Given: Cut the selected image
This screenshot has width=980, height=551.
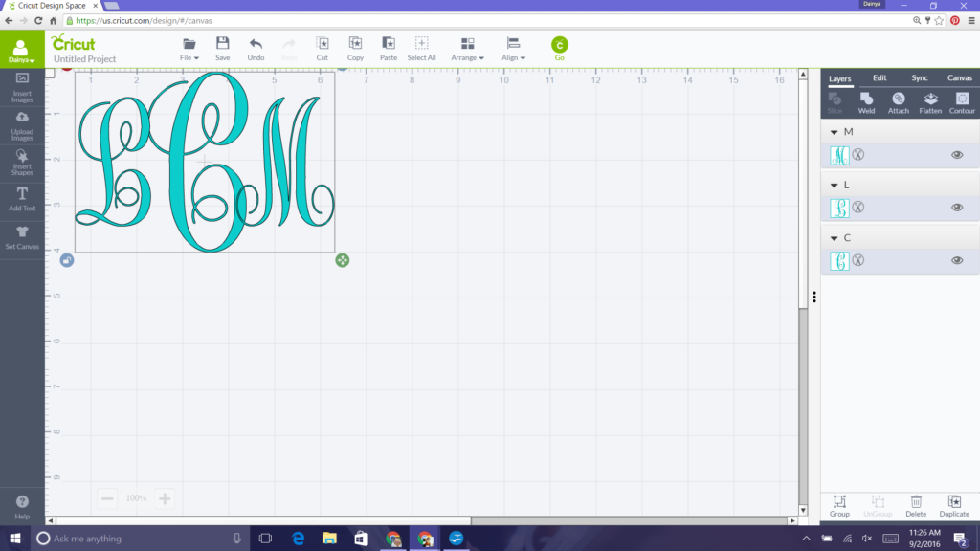Looking at the screenshot, I should [322, 49].
